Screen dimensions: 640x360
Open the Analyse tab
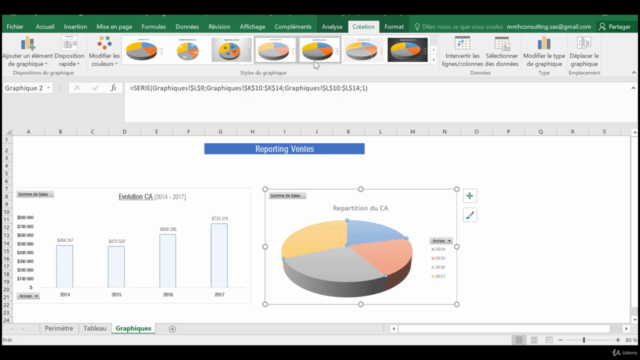click(x=332, y=27)
